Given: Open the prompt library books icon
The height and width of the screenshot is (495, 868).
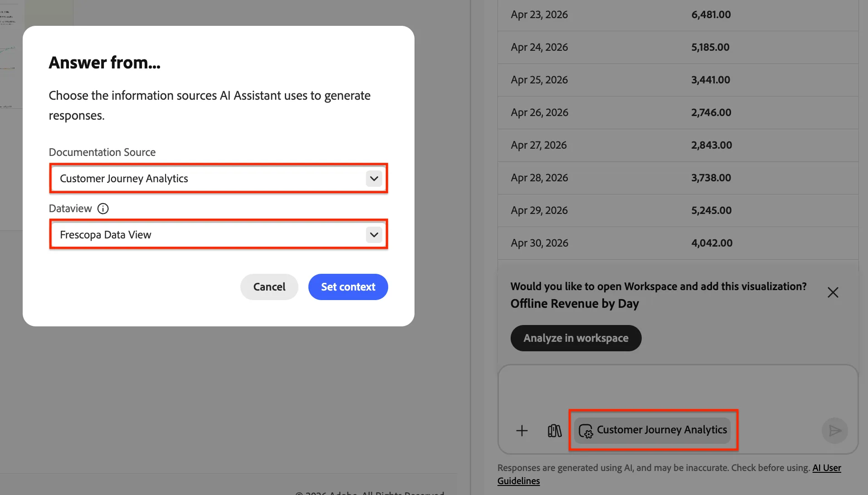Looking at the screenshot, I should click(555, 431).
